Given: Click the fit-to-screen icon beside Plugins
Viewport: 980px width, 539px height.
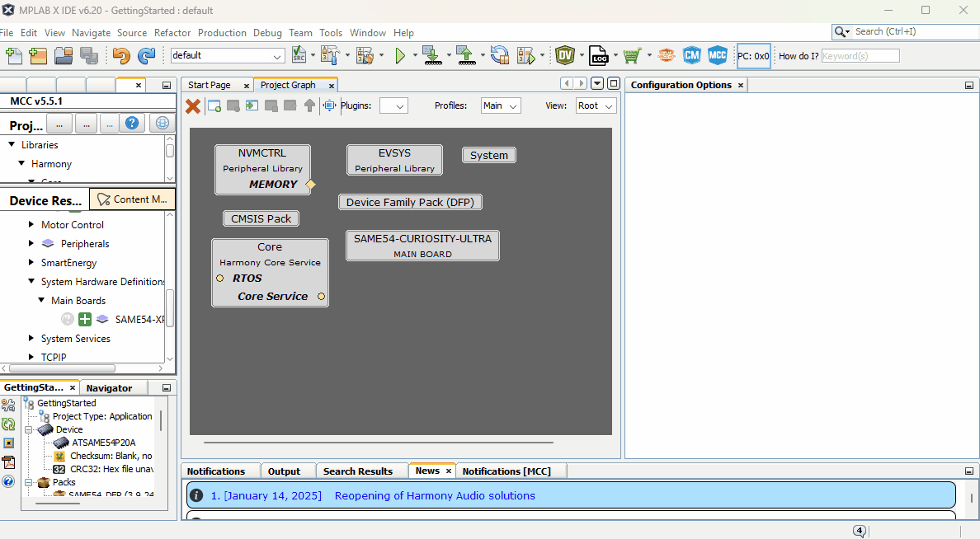Looking at the screenshot, I should click(x=329, y=105).
